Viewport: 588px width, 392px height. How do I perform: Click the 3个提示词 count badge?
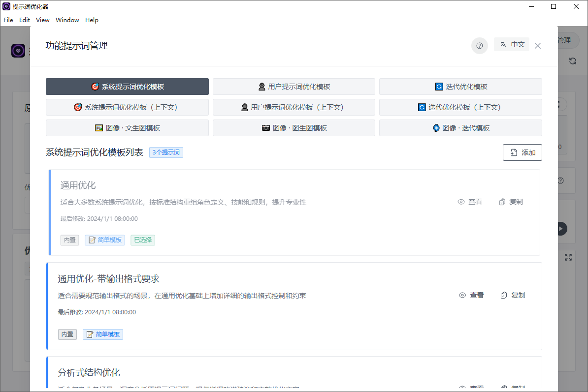tap(166, 152)
